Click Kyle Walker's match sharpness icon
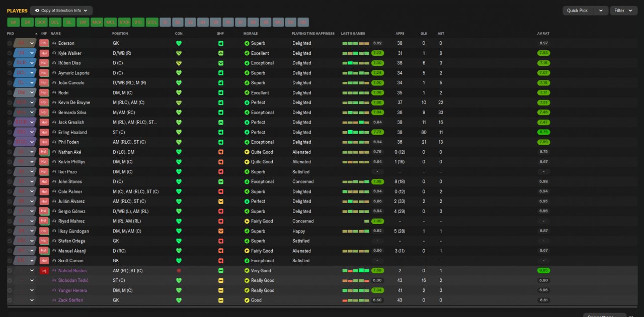 click(221, 53)
